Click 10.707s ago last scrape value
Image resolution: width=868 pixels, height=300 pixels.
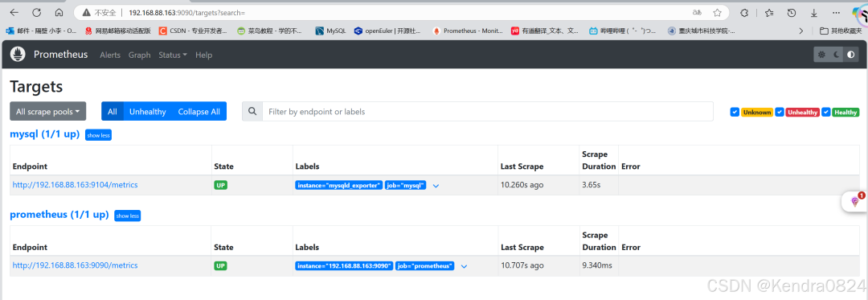pyautogui.click(x=522, y=265)
